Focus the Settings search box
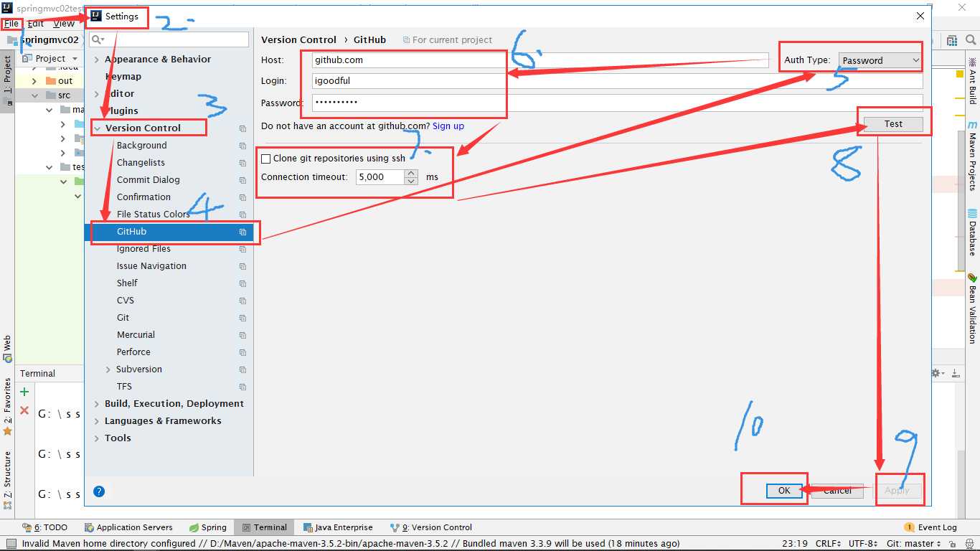This screenshot has width=980, height=551. (x=169, y=39)
